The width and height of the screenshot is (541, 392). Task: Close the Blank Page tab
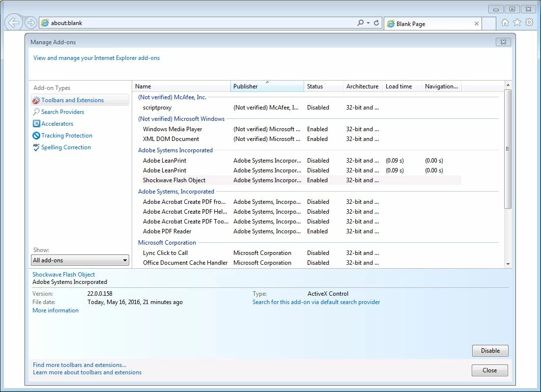pyautogui.click(x=477, y=24)
